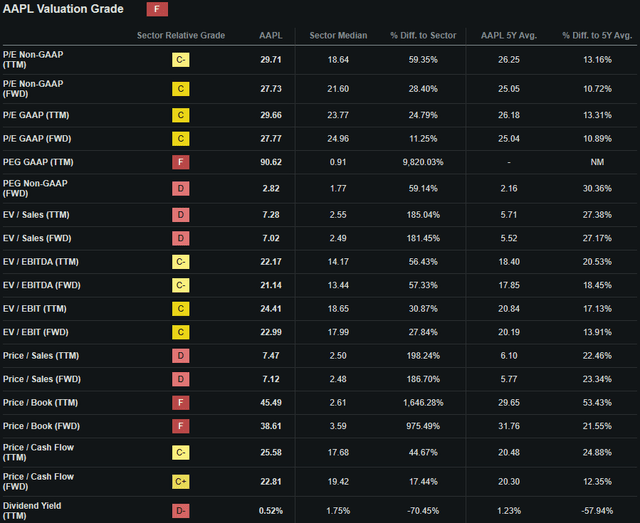
Task: Select the Price / Cash Flow (FWD) row label
Action: coord(38,482)
